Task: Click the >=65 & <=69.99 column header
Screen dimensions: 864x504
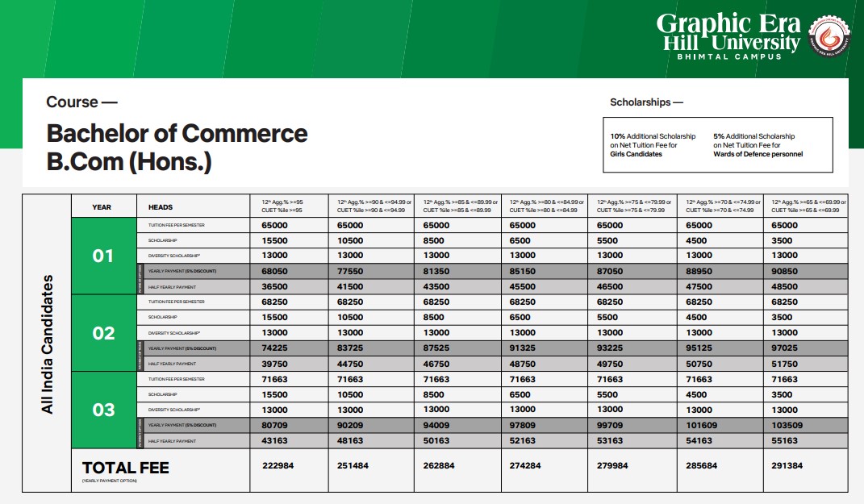Action: 807,205
